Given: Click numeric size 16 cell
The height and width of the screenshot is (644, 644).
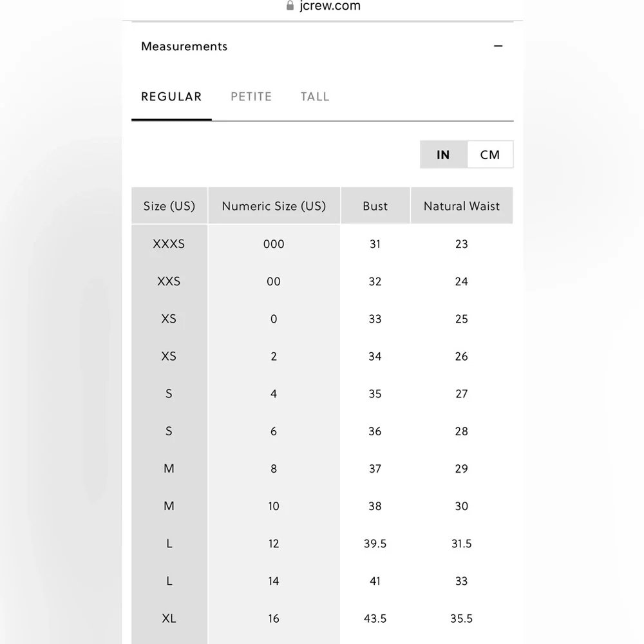Looking at the screenshot, I should tap(274, 618).
